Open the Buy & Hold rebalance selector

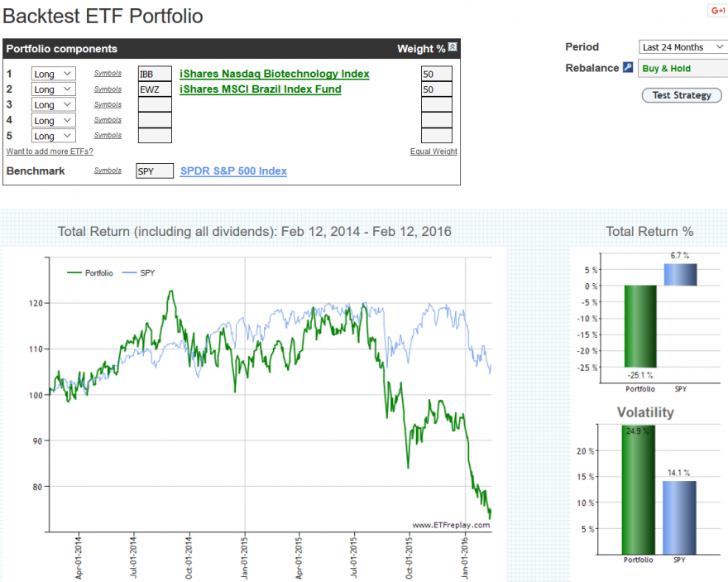pyautogui.click(x=683, y=69)
